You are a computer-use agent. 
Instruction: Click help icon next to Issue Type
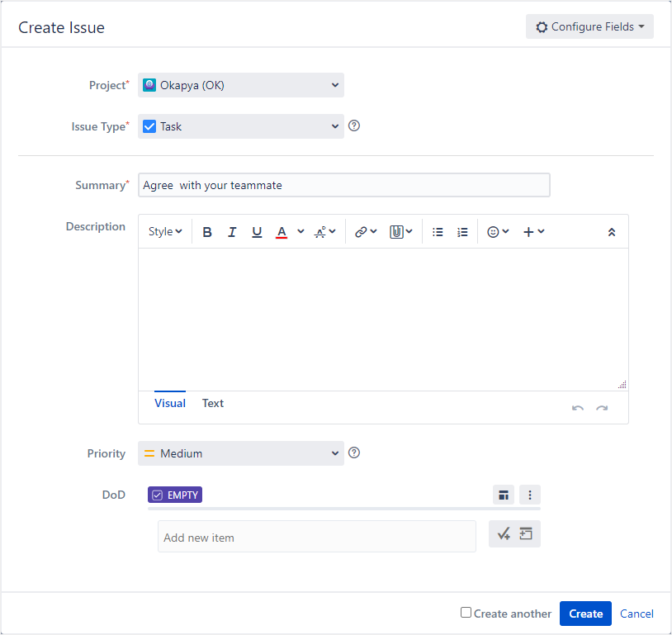click(x=354, y=126)
